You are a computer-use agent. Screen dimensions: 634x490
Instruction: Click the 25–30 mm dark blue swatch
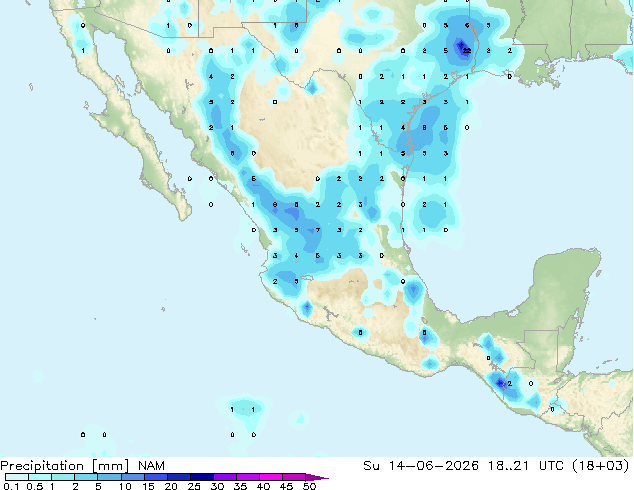point(201,477)
